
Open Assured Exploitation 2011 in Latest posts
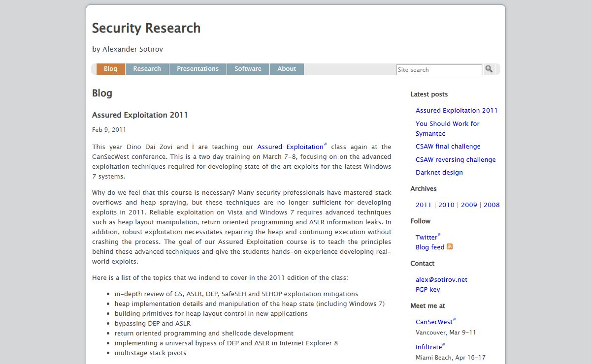tap(457, 111)
